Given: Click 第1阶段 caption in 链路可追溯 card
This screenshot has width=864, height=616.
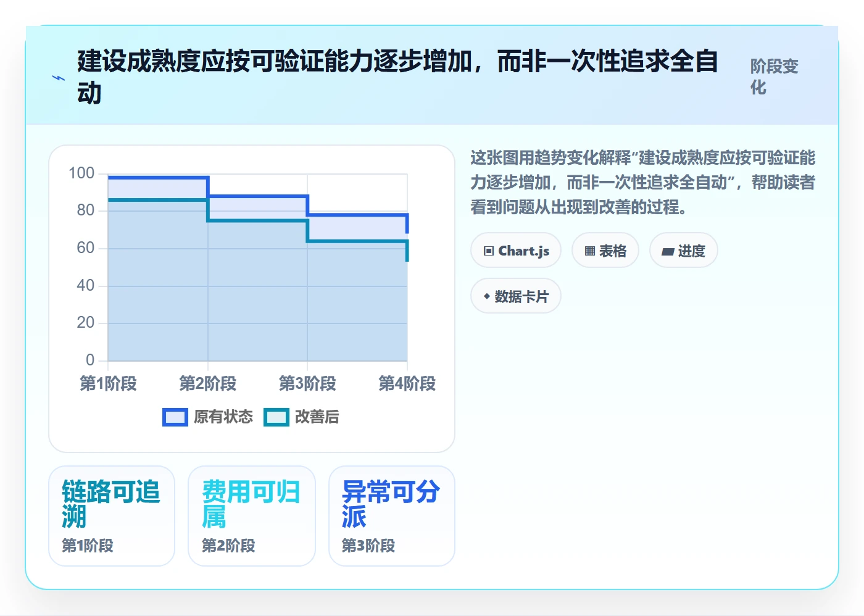Looking at the screenshot, I should (x=88, y=546).
